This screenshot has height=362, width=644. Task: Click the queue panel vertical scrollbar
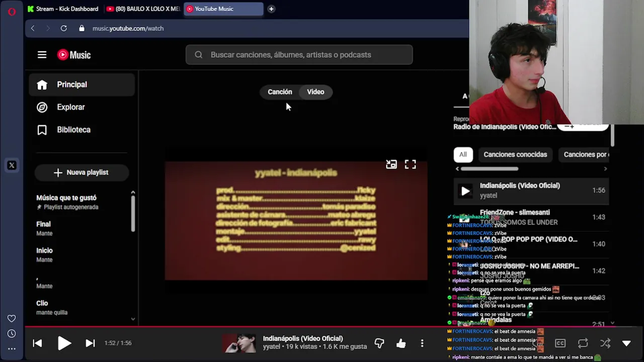click(612, 136)
